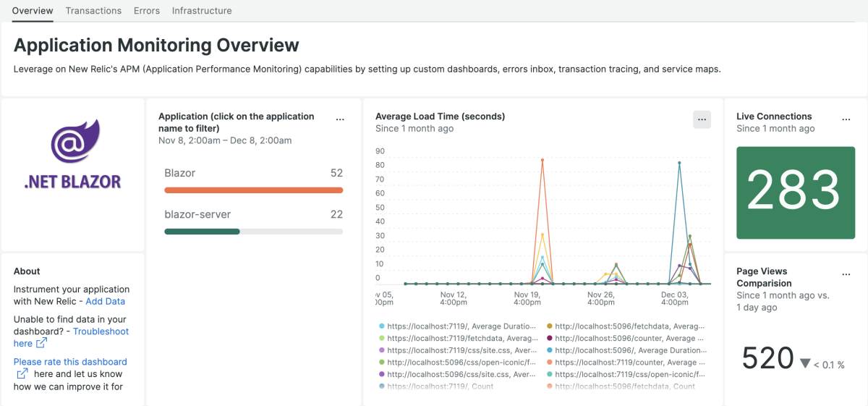
Task: Open the Errors tab
Action: [147, 11]
